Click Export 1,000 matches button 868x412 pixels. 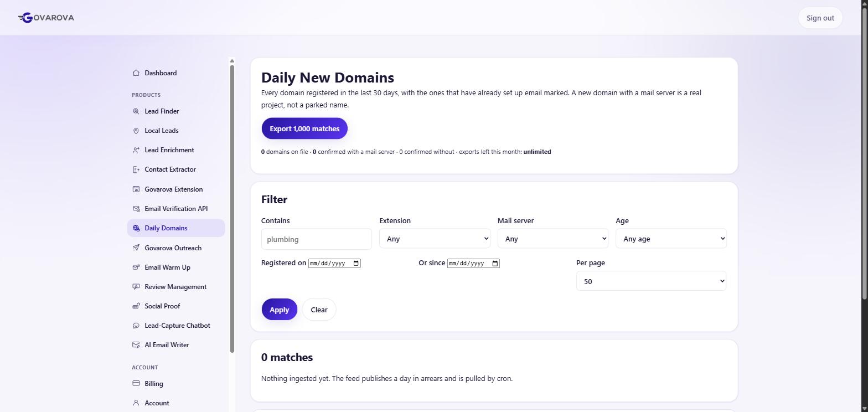[304, 128]
